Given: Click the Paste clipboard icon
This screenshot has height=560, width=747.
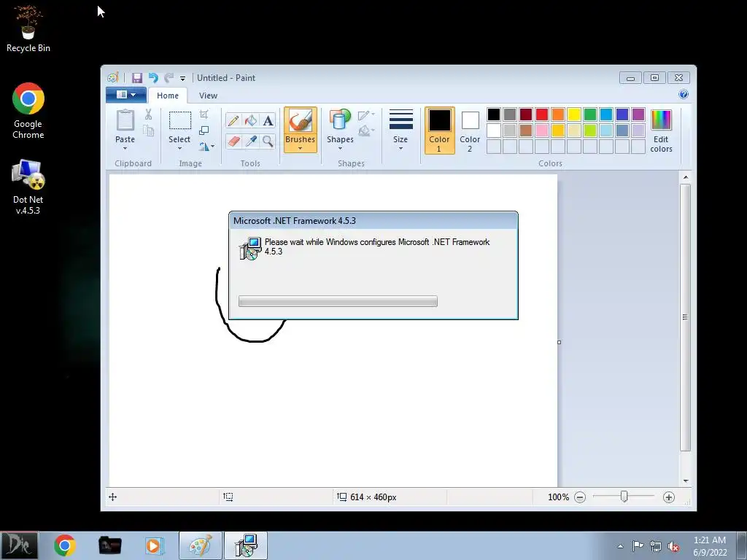Looking at the screenshot, I should click(x=125, y=120).
